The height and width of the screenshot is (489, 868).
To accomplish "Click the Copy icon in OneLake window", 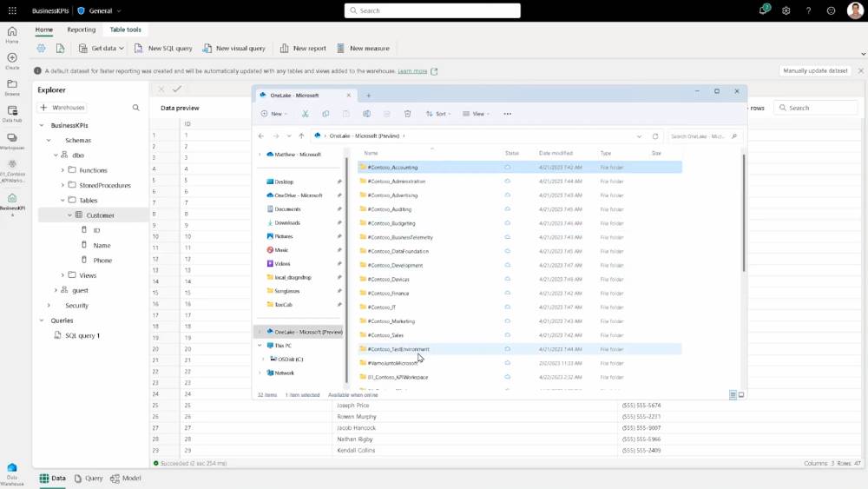I will tap(325, 114).
